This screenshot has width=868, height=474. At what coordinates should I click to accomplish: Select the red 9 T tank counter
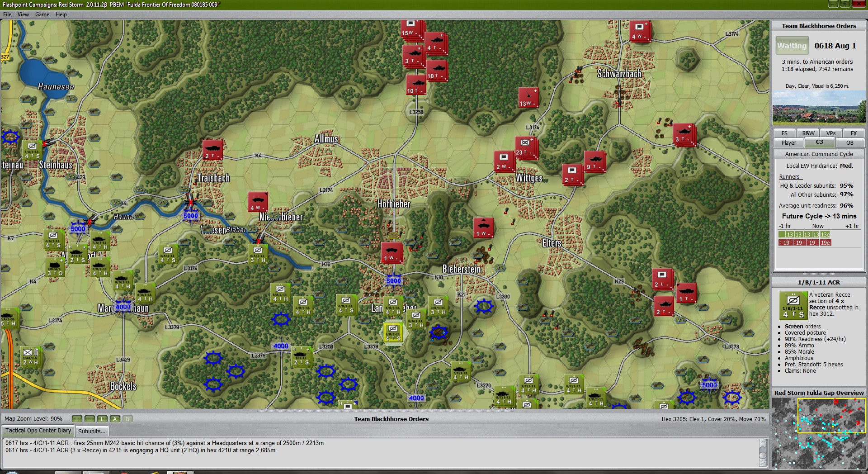(594, 161)
